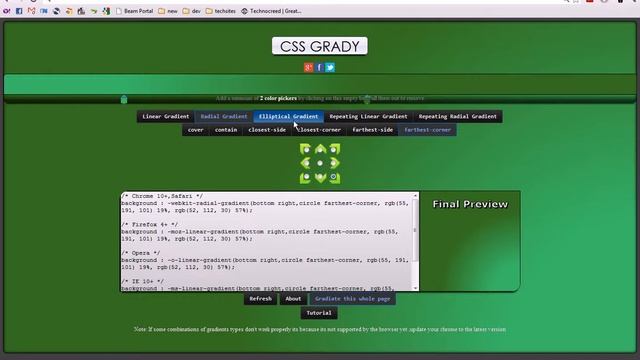
Task: Click the Refresh button
Action: tap(260, 299)
